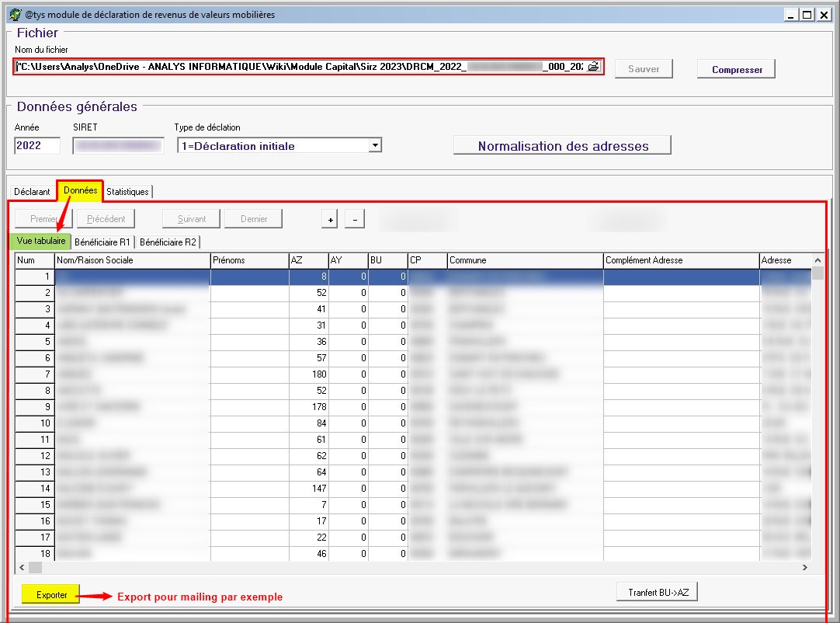This screenshot has height=623, width=840.
Task: Click the table scroll up arrow
Action: [x=817, y=260]
